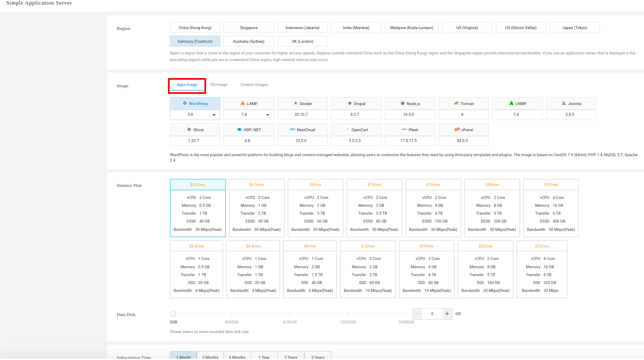
Task: Pick the $70/mo 400 GB ESSD plan
Action: (551, 208)
